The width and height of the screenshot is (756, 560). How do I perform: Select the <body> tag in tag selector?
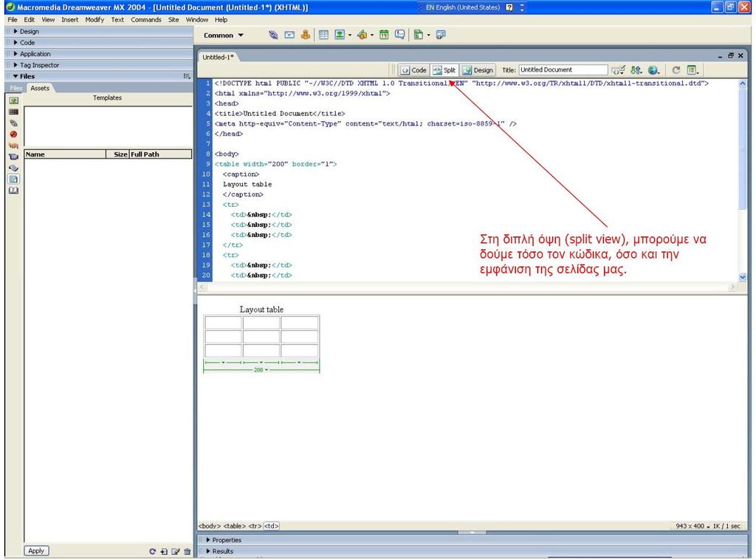(210, 526)
